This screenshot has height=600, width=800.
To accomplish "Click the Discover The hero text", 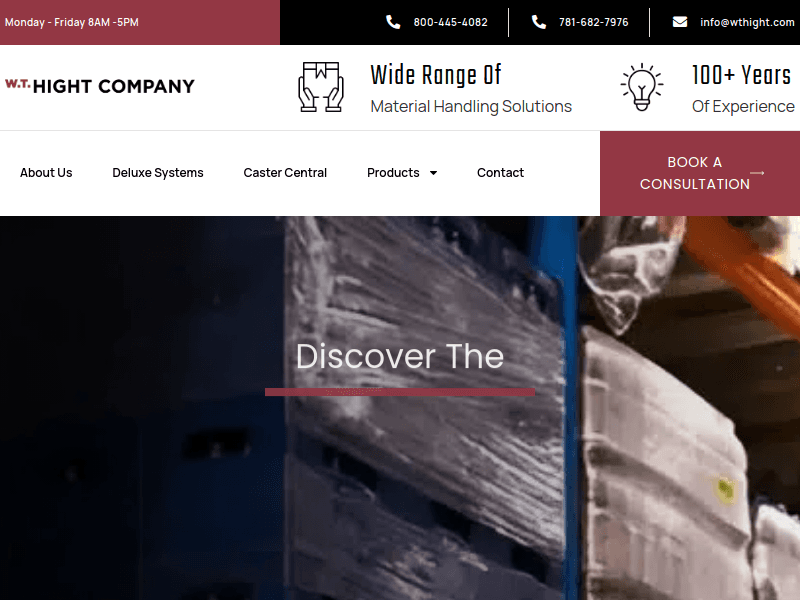I will tap(400, 356).
